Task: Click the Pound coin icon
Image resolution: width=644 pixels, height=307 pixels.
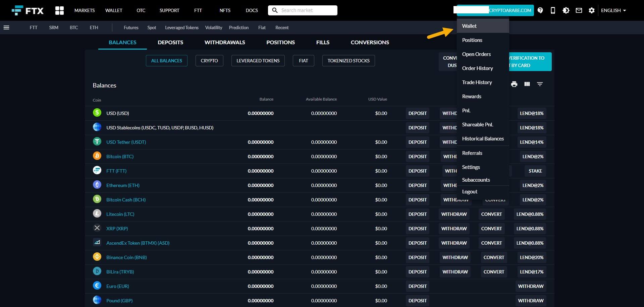Action: [97, 300]
